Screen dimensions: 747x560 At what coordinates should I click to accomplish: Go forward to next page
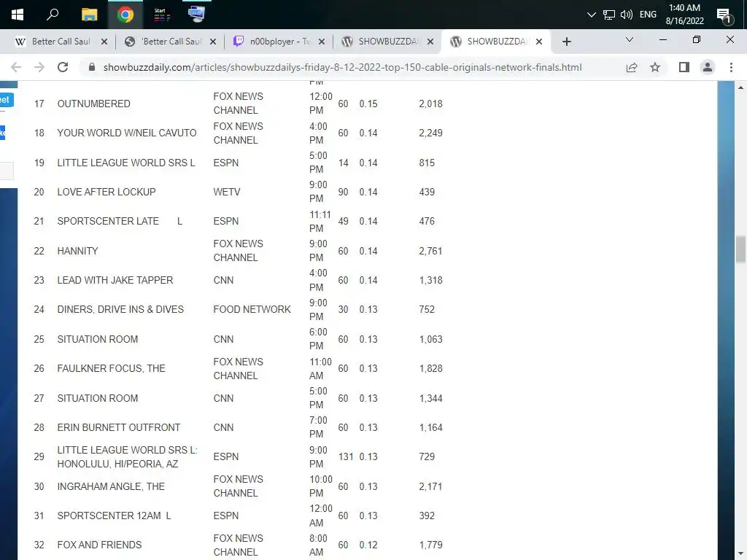[x=39, y=67]
